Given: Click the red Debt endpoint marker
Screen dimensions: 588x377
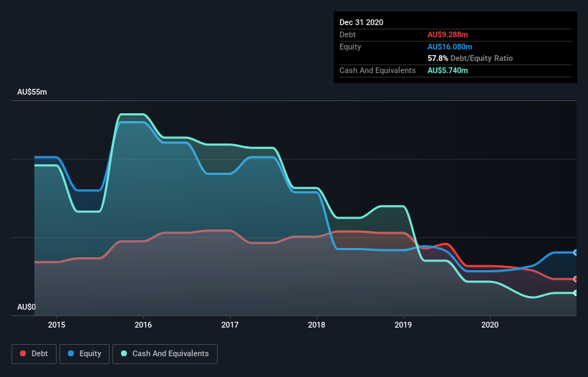Looking at the screenshot, I should tap(576, 279).
